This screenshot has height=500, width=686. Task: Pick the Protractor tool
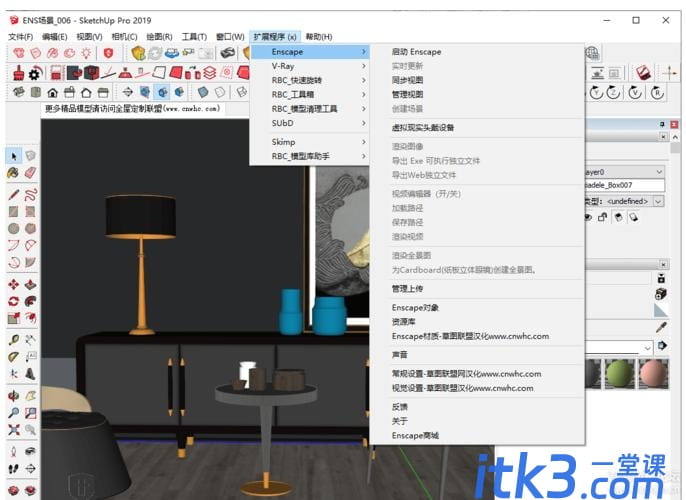(14, 357)
